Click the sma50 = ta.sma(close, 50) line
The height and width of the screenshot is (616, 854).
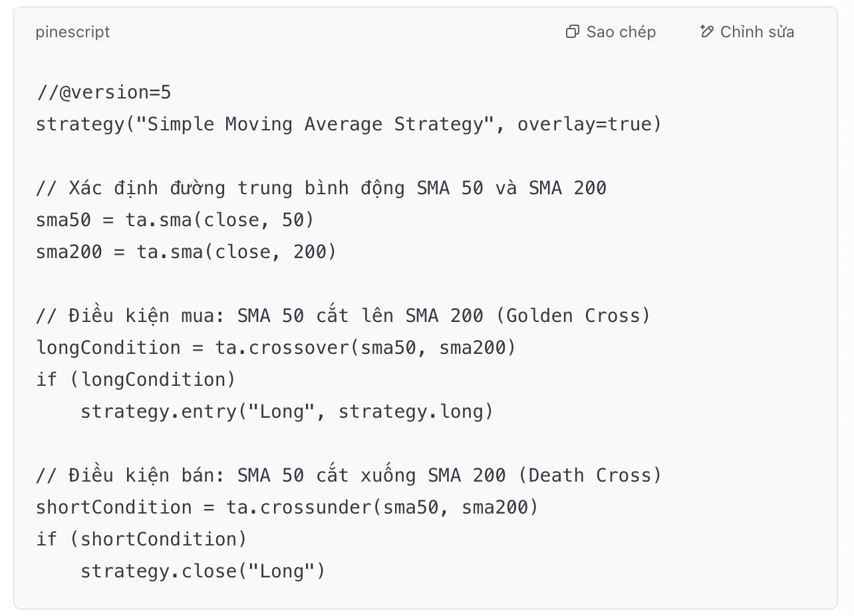pos(174,220)
